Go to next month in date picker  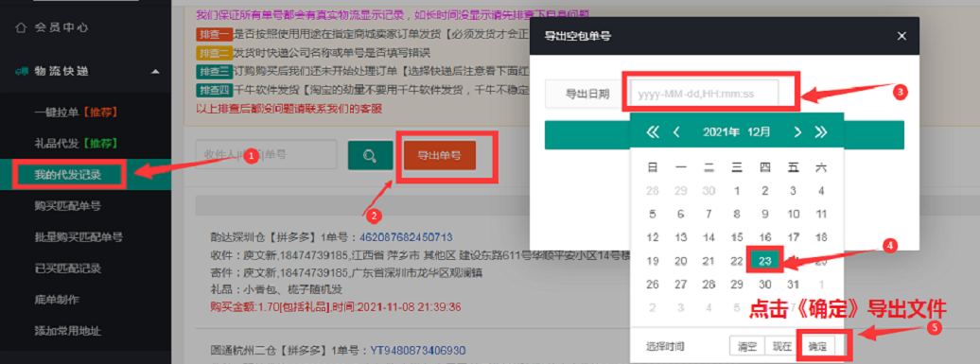coord(796,131)
